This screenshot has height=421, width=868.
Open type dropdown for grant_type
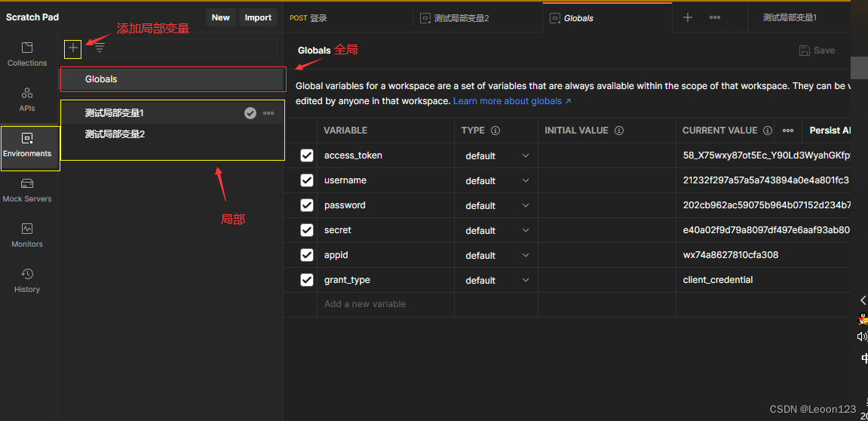496,281
